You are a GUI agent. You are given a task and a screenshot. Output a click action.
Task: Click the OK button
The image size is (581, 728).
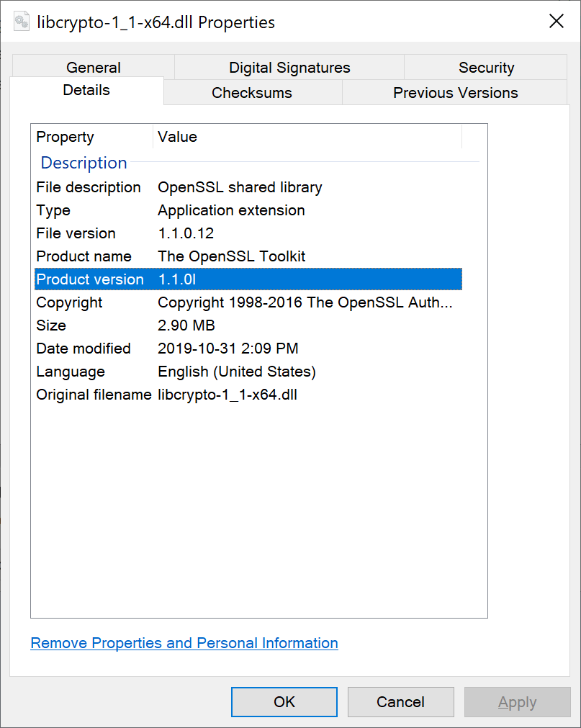click(x=284, y=701)
